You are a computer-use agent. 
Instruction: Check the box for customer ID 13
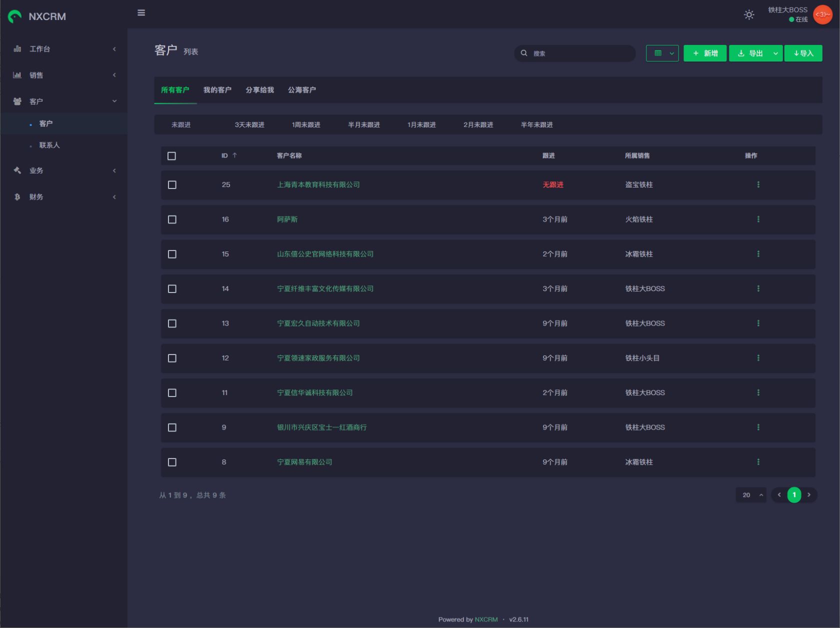coord(172,323)
